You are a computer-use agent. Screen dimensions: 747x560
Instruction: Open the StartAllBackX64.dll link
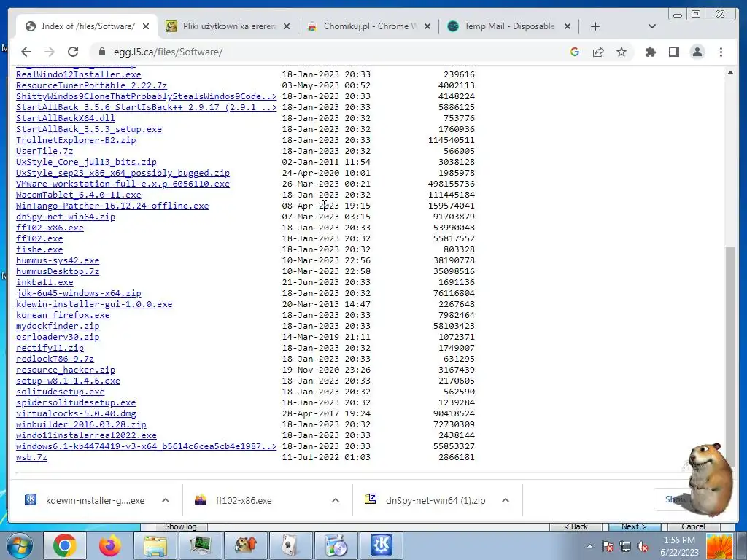[65, 118]
